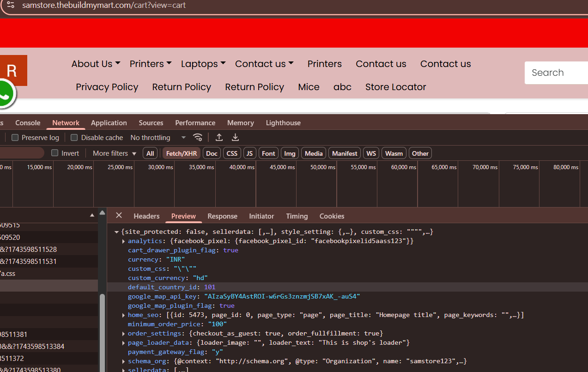Screen dimensions: 588x372
Task: Open the abc menu link
Action: tap(342, 87)
